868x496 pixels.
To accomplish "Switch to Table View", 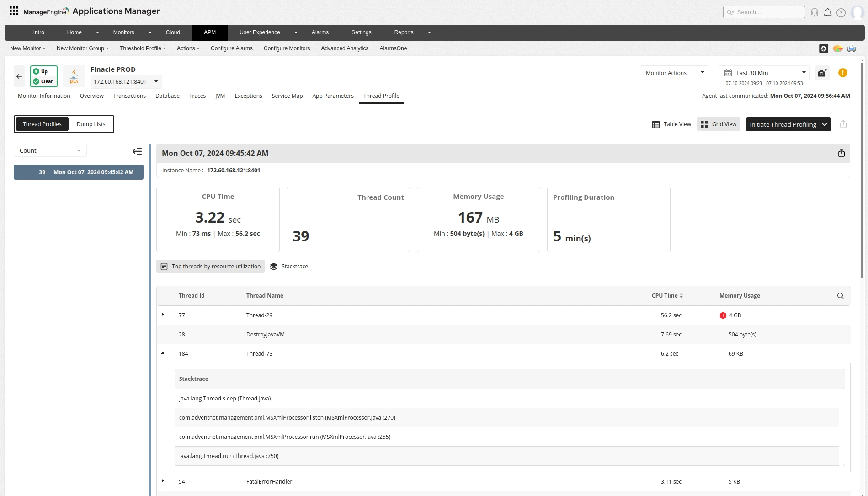I will click(x=671, y=124).
